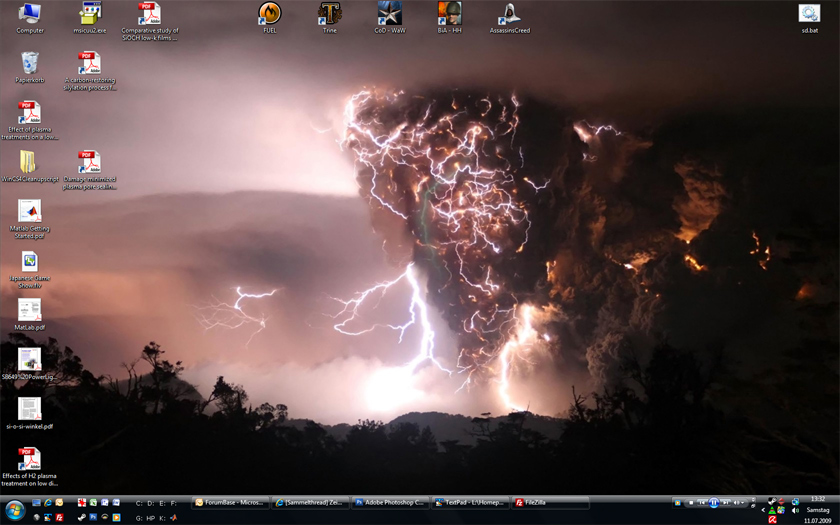Open the Windows Start orb
This screenshot has height=525, width=840.
point(14,509)
